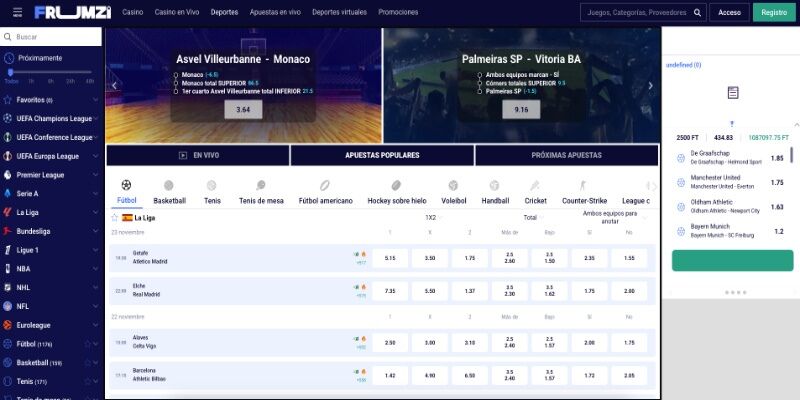Adjust the Próximamente time slider handle
This screenshot has width=800, height=400.
(x=10, y=72)
